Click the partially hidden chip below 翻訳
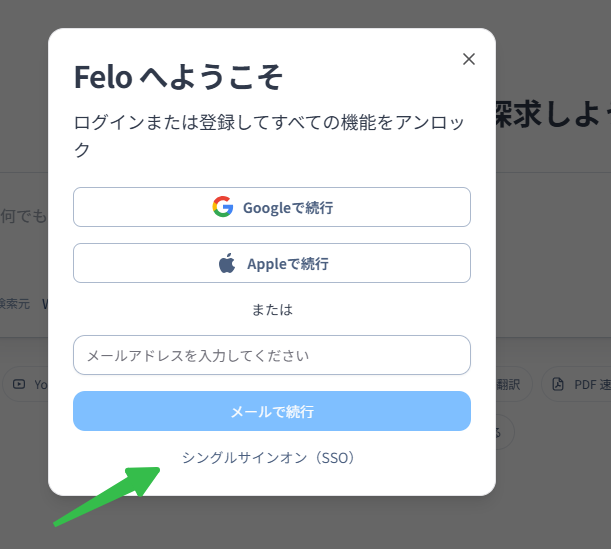The width and height of the screenshot is (611, 549). 505,432
